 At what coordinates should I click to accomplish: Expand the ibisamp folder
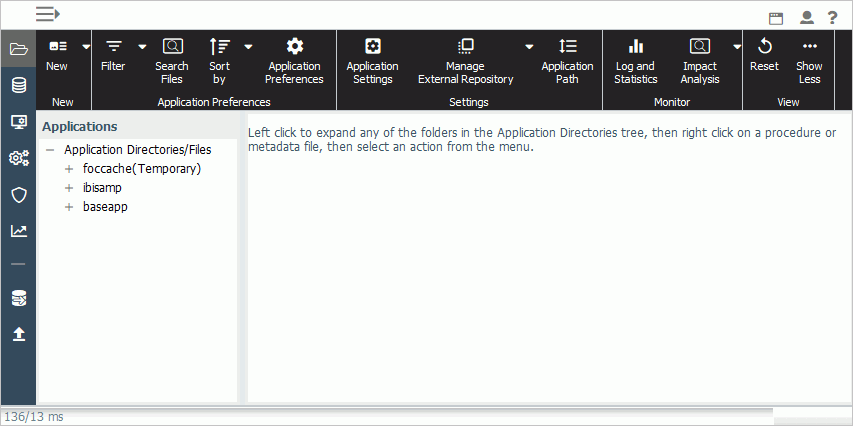(69, 188)
